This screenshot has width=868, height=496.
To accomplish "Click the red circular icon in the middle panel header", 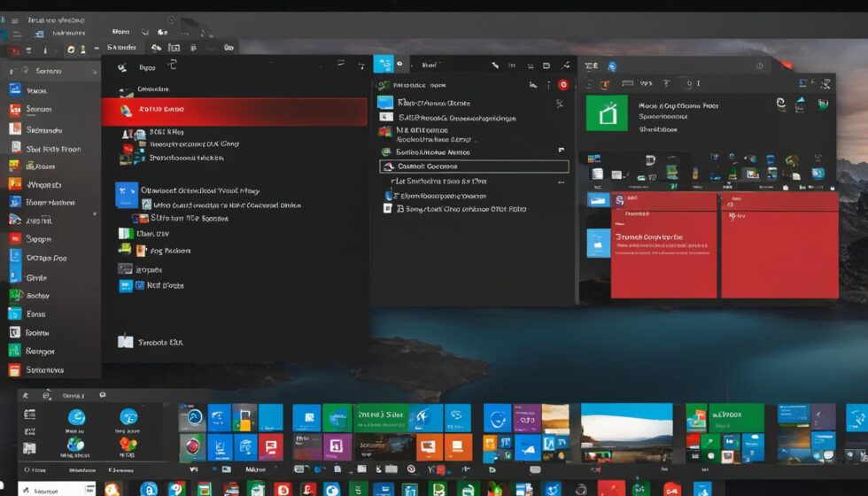I will pyautogui.click(x=562, y=85).
